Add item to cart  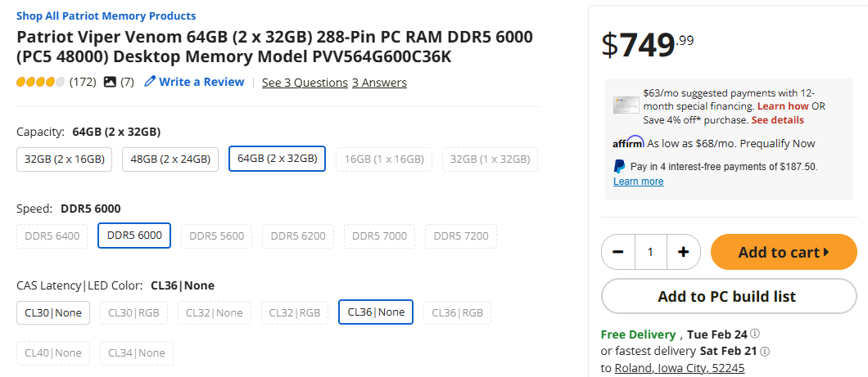[x=784, y=252]
